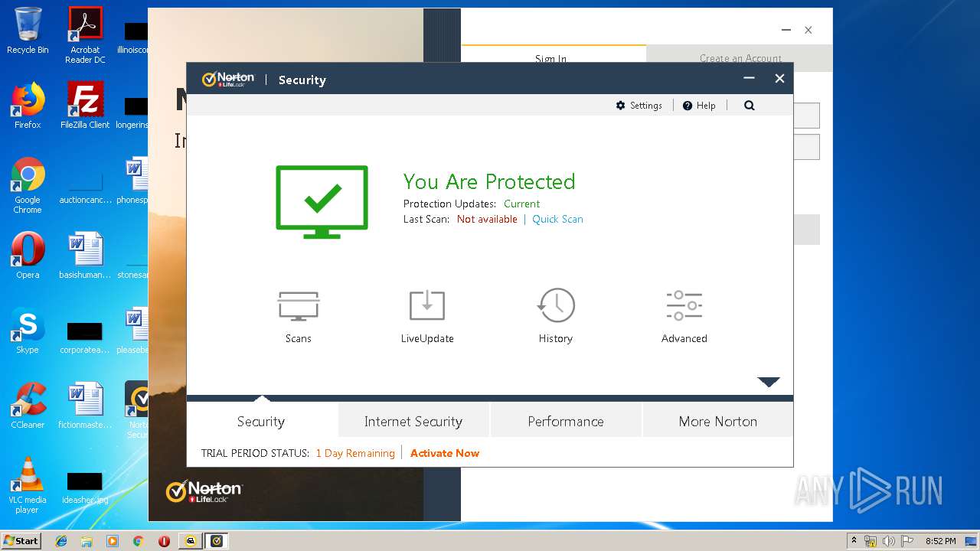Open the Firefox desktop icon
Viewport: 980px width, 551px height.
[x=28, y=106]
